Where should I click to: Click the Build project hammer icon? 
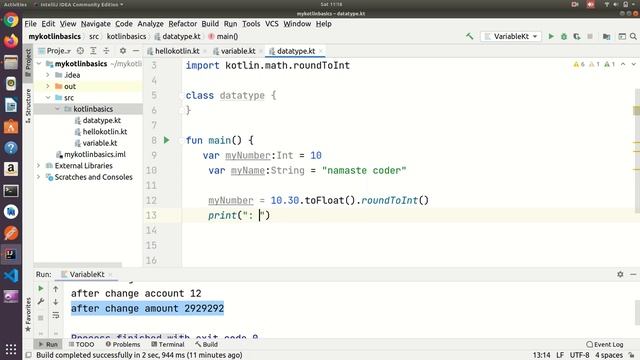tap(469, 36)
